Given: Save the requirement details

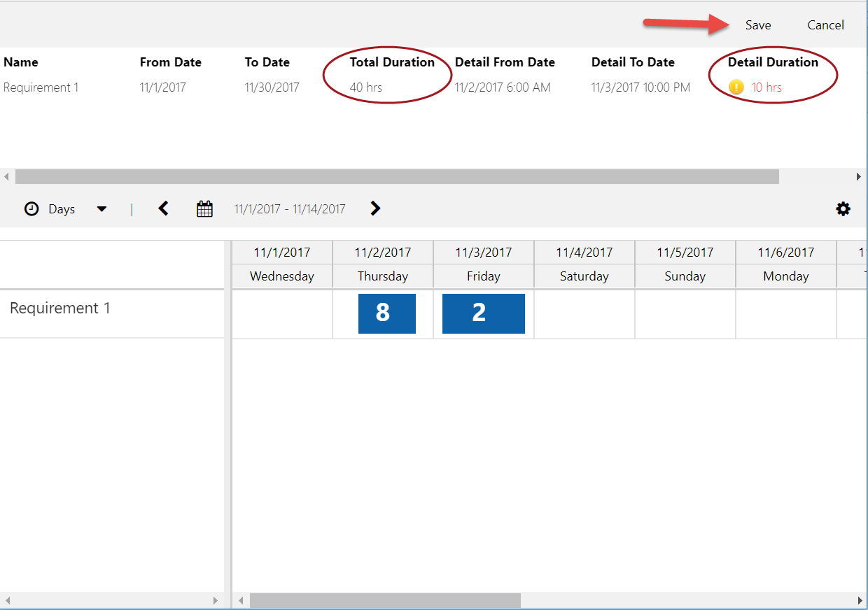Looking at the screenshot, I should tap(757, 25).
